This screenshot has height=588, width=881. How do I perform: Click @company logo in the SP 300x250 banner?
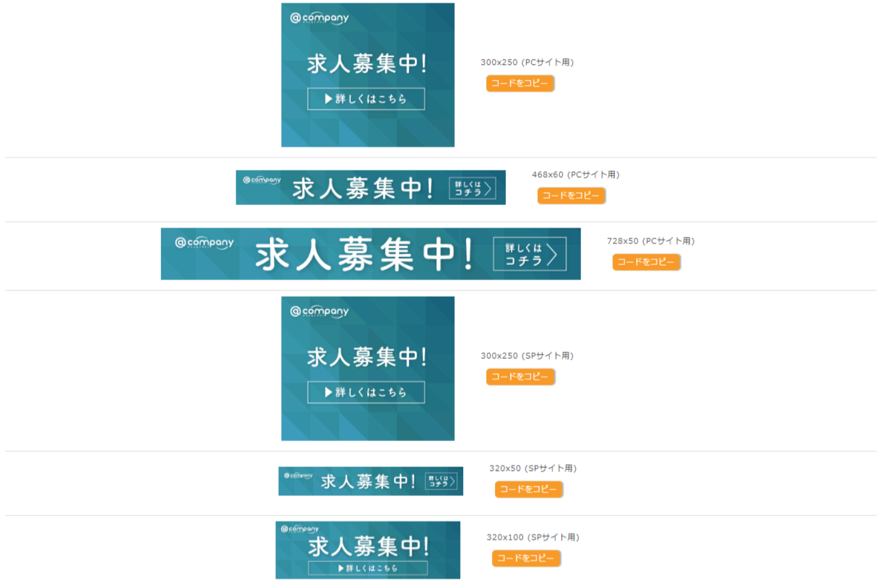click(x=319, y=311)
